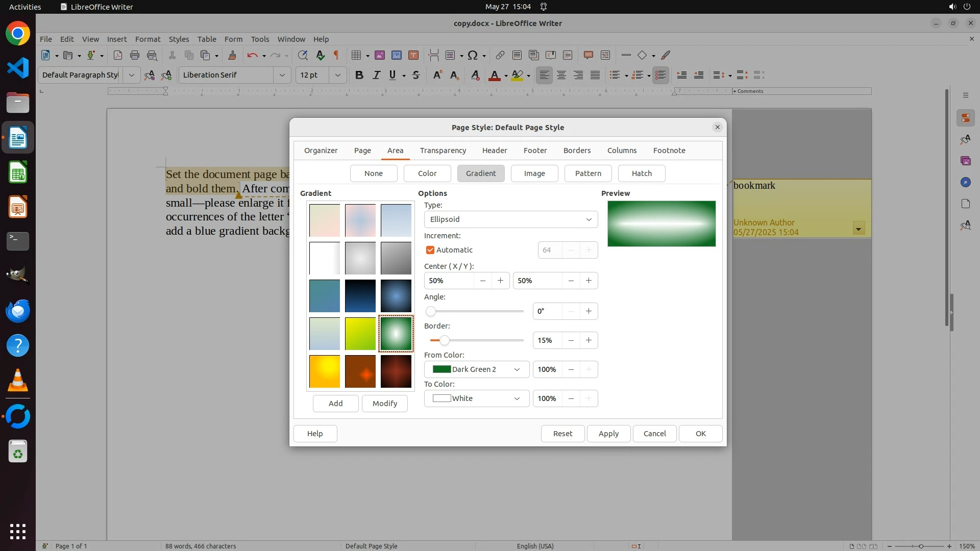Select the yellow radial gradient swatch

[x=325, y=371]
